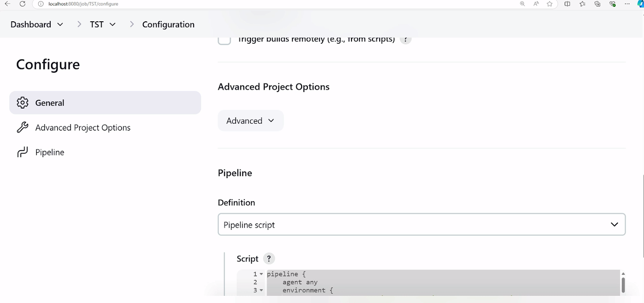Go to Dashboard breadcrumb link
Screen dimensions: 644x303
pos(31,25)
